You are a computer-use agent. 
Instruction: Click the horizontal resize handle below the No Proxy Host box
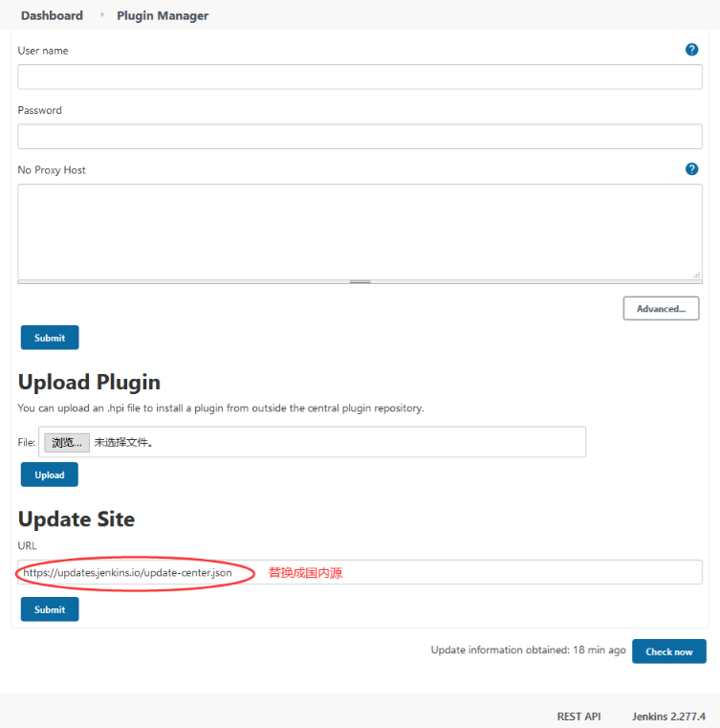360,282
